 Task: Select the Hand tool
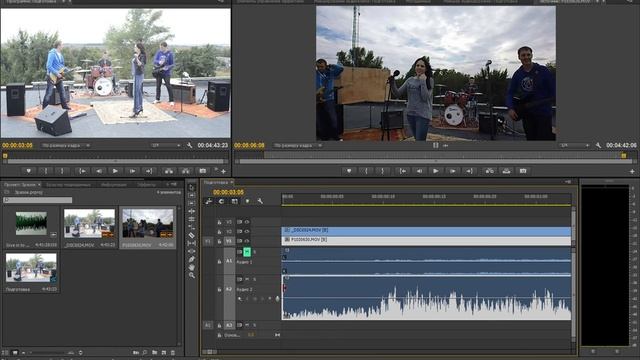192,267
